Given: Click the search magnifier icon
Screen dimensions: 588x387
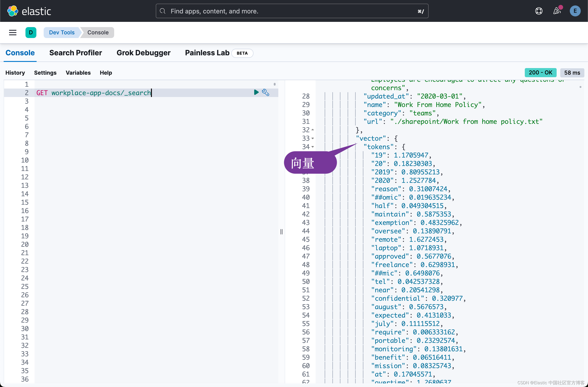Looking at the screenshot, I should 163,11.
